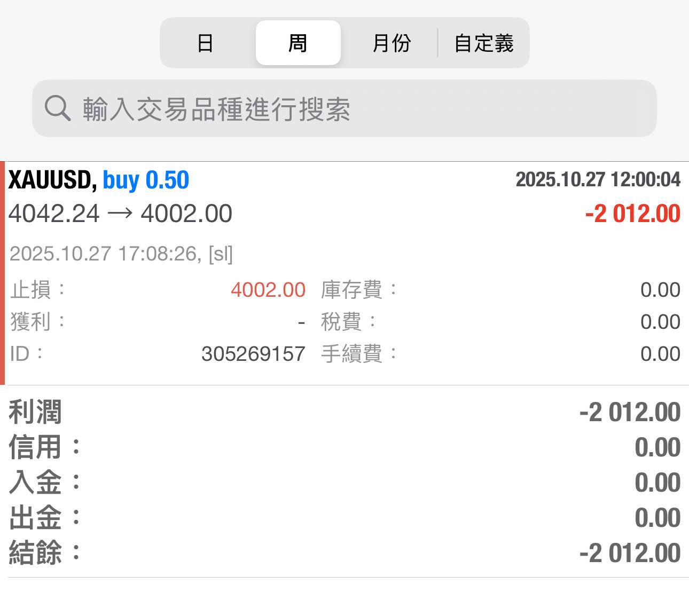Tap the 結餘 balance summary row
This screenshot has height=616, width=689.
point(344,553)
